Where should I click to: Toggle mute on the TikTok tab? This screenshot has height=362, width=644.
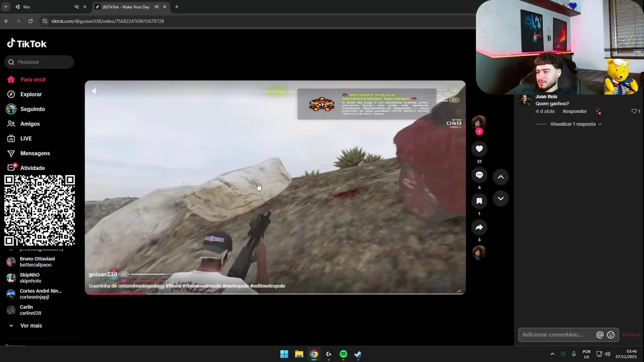pos(156,7)
